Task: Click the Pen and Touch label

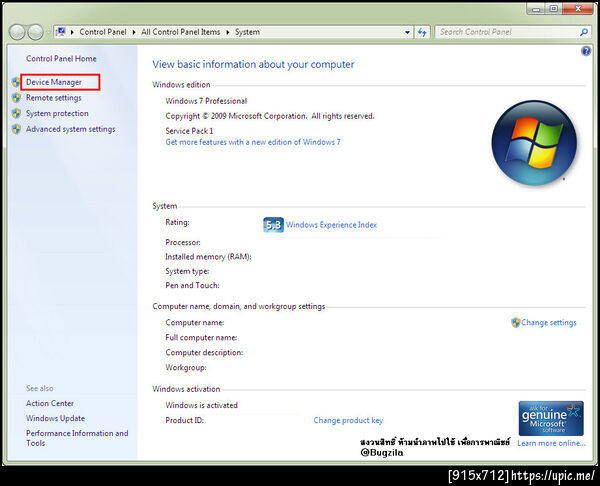Action: pyautogui.click(x=192, y=285)
